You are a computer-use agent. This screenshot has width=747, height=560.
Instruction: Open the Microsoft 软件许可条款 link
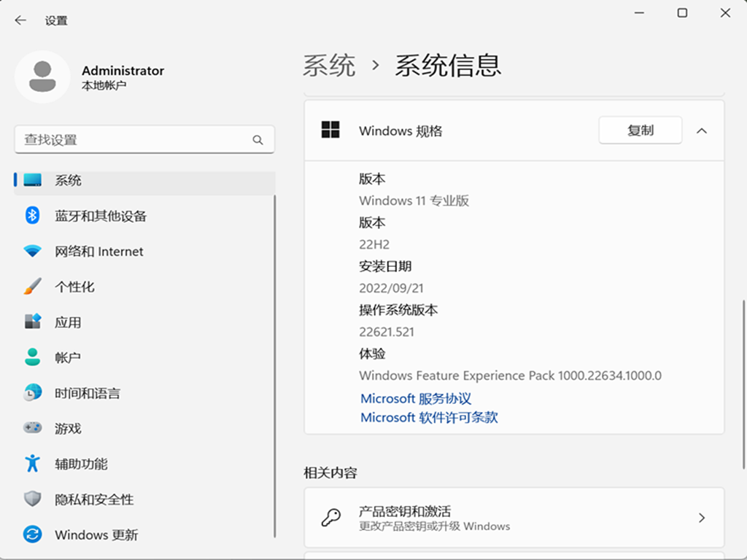coord(430,417)
